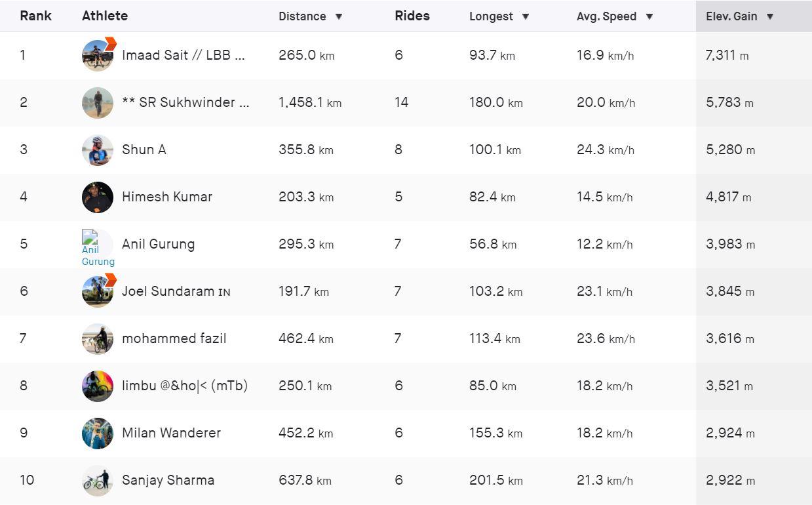Open Anil Gurung athlete name link

[x=158, y=244]
